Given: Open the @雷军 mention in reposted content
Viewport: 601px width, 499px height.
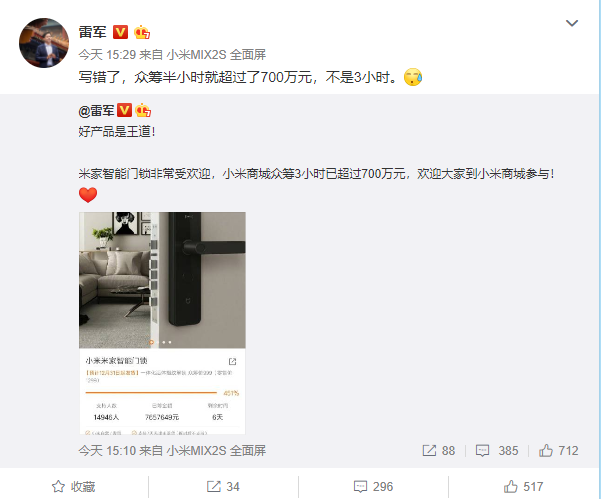Looking at the screenshot, I should coord(96,111).
